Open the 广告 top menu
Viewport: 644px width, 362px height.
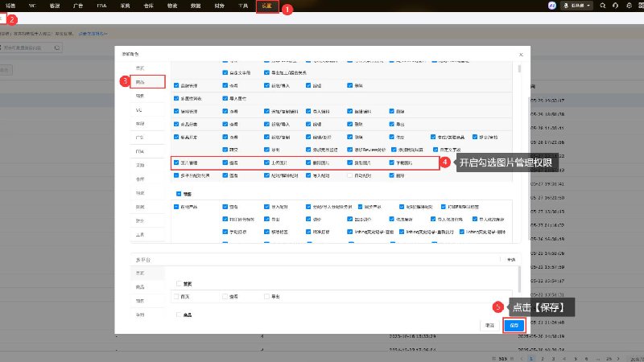point(77,6)
